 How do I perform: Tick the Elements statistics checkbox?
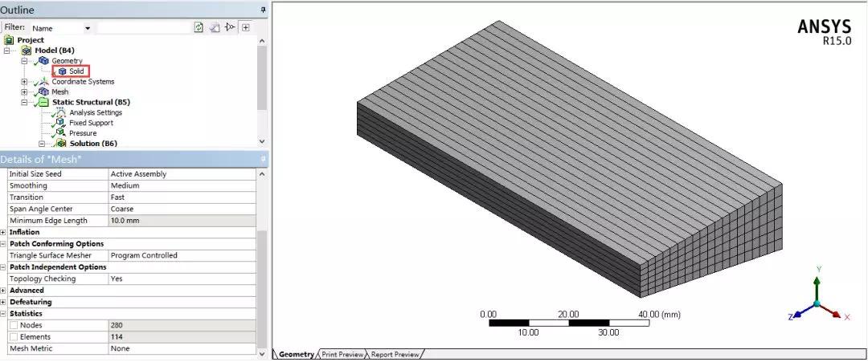14,337
